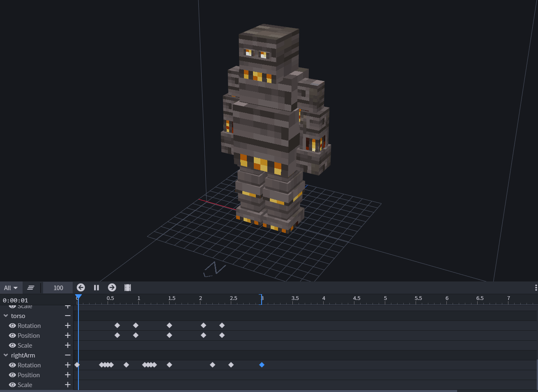Select the blue rightArm Rotation keyframe at 3
The width and height of the screenshot is (538, 392).
pos(262,365)
